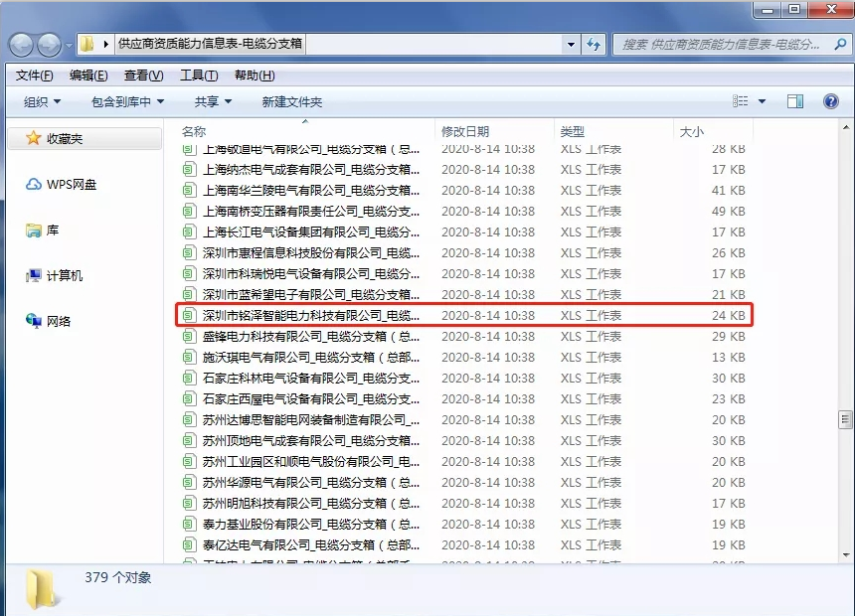
Task: Expand the 包含到库中 dropdown
Action: [x=127, y=102]
